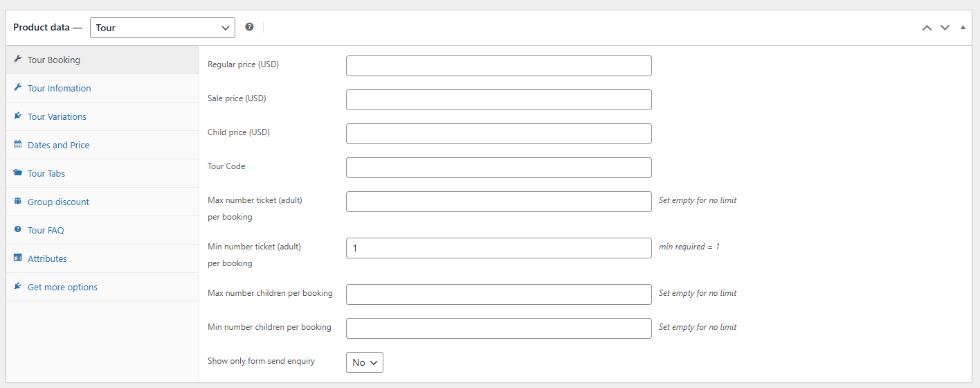Click the Tour Tabs folder icon
The height and width of the screenshot is (388, 980).
[18, 173]
